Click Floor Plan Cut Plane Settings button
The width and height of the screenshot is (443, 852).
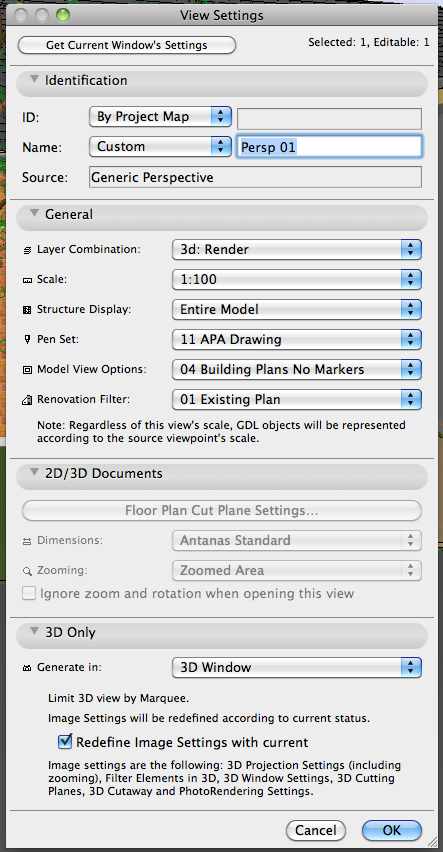point(222,511)
